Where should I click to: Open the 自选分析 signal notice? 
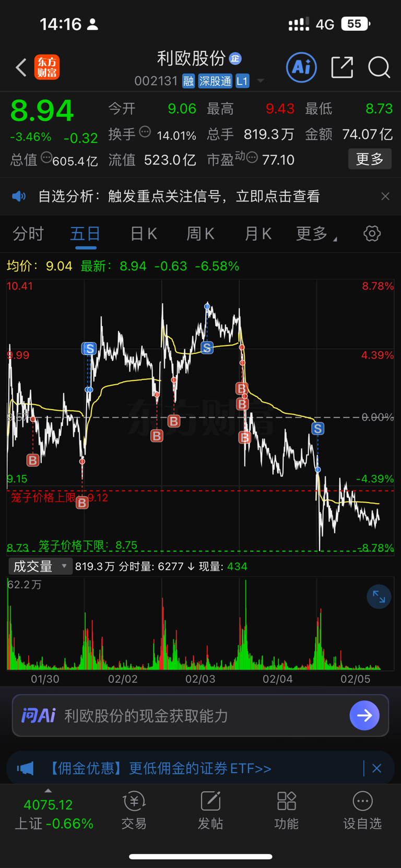pyautogui.click(x=179, y=196)
